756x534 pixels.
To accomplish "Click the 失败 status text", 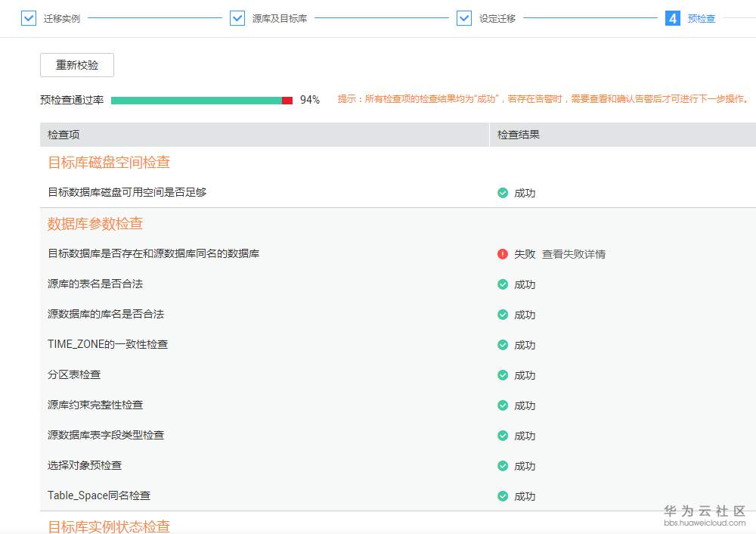I will tap(525, 254).
